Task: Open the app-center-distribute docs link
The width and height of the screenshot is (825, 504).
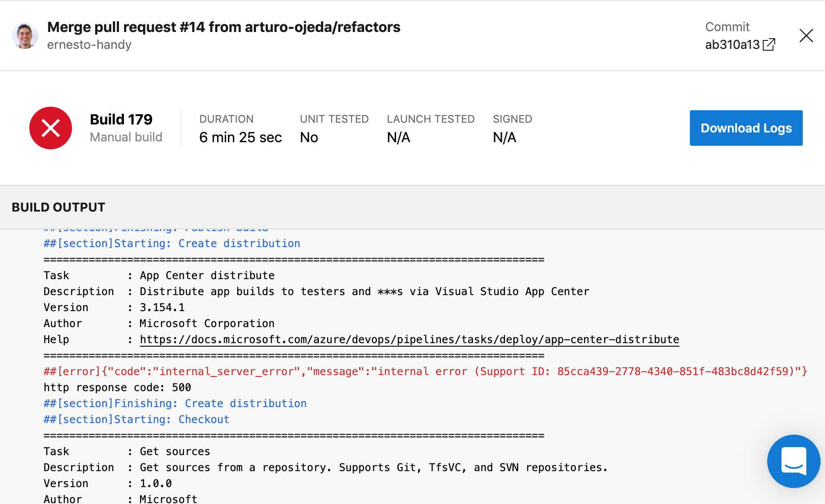Action: click(409, 340)
